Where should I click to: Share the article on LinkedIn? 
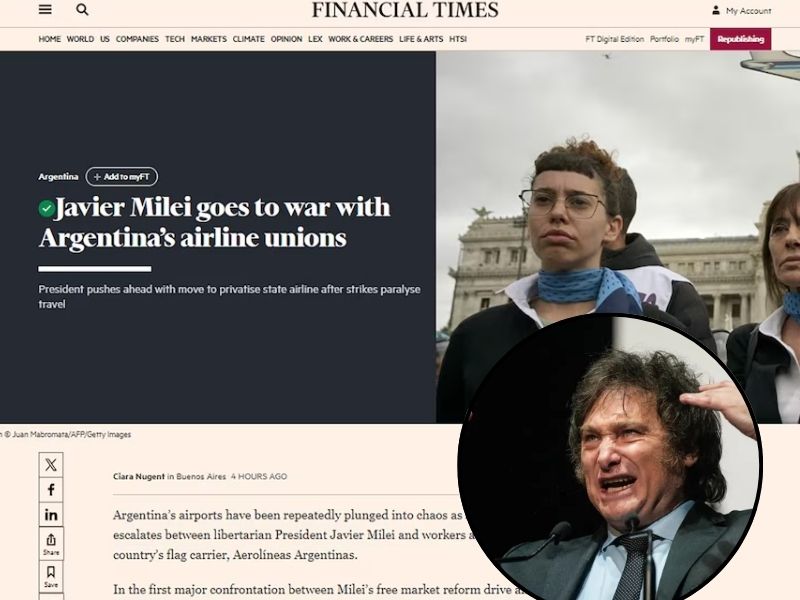[51, 515]
